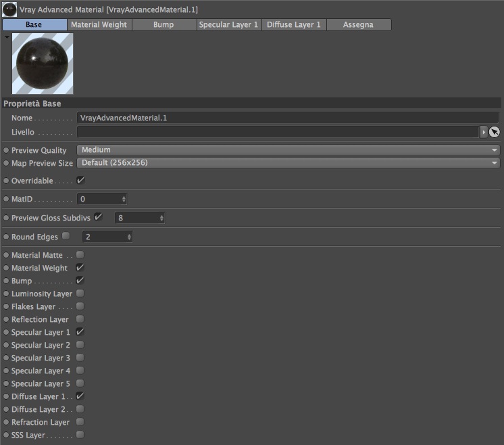
Task: Click animation dot beside Diffuse Layer 1 row
Action: [x=6, y=397]
